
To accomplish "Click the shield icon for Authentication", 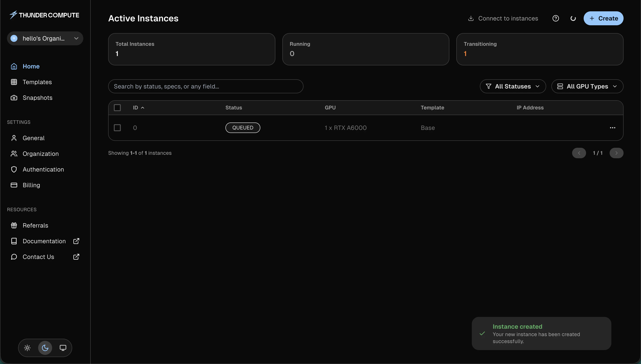I will [x=14, y=169].
